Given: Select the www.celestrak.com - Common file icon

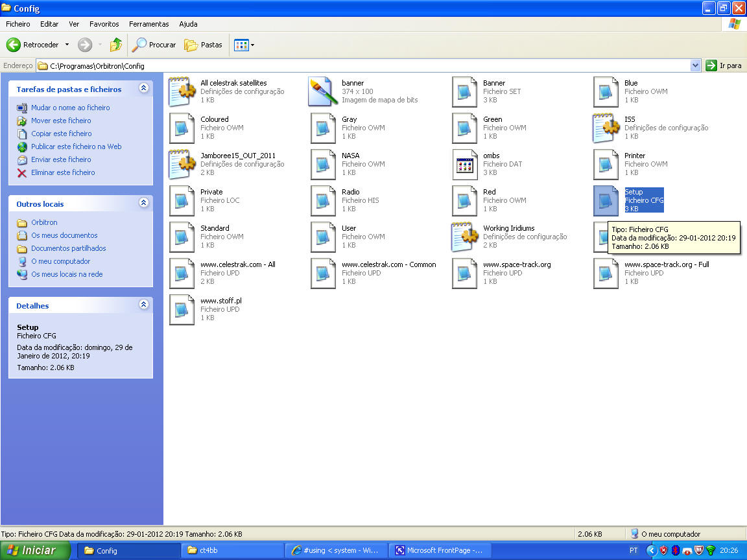Looking at the screenshot, I should pos(323,272).
